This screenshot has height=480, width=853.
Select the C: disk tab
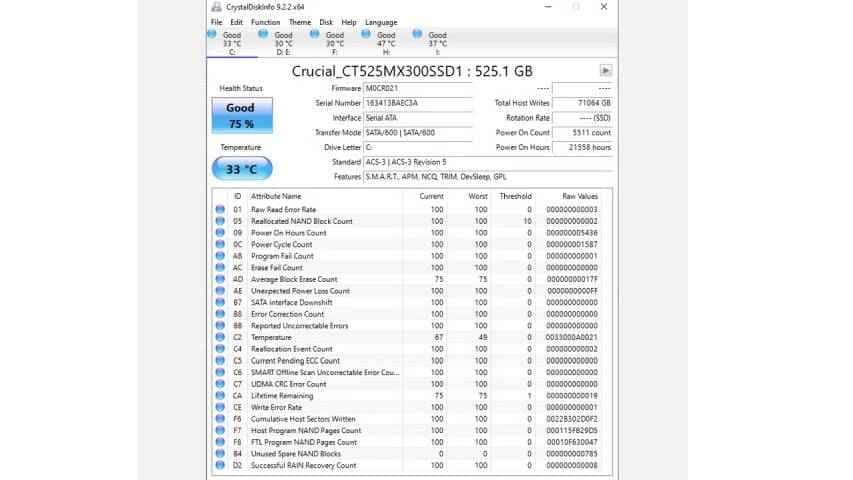[232, 43]
